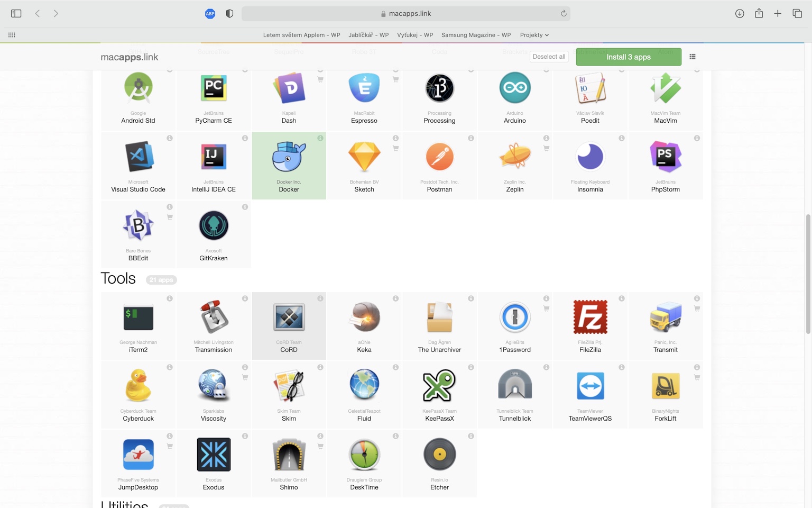The image size is (812, 508).
Task: Select the JumpDesktop app icon
Action: [139, 455]
